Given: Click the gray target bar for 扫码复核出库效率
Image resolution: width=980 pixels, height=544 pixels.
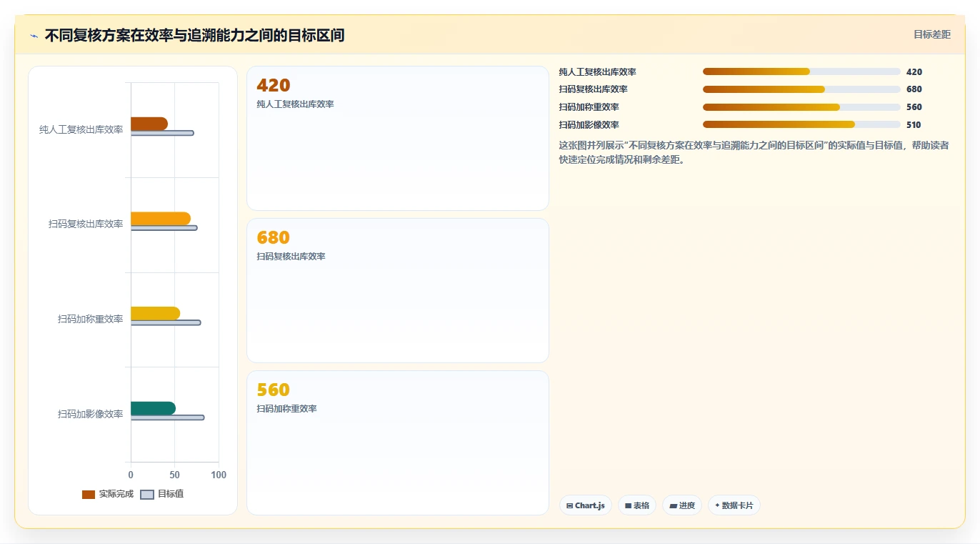Looking at the screenshot, I should tap(164, 228).
